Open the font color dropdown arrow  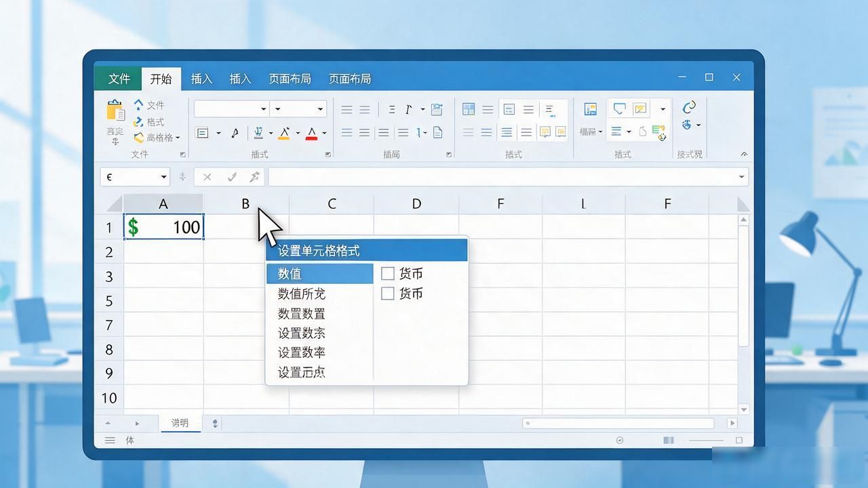pos(324,133)
